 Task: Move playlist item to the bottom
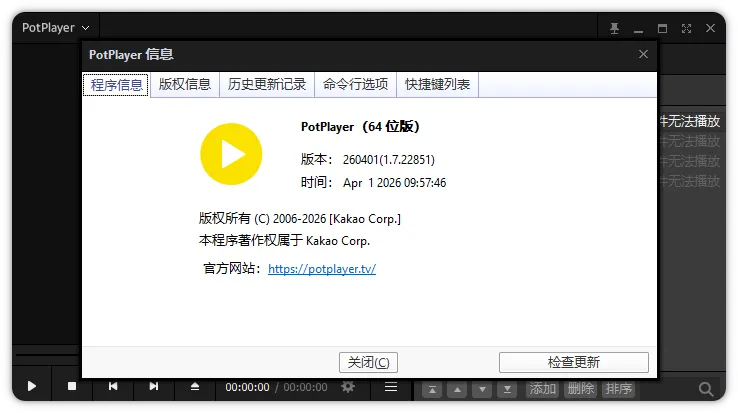(507, 389)
